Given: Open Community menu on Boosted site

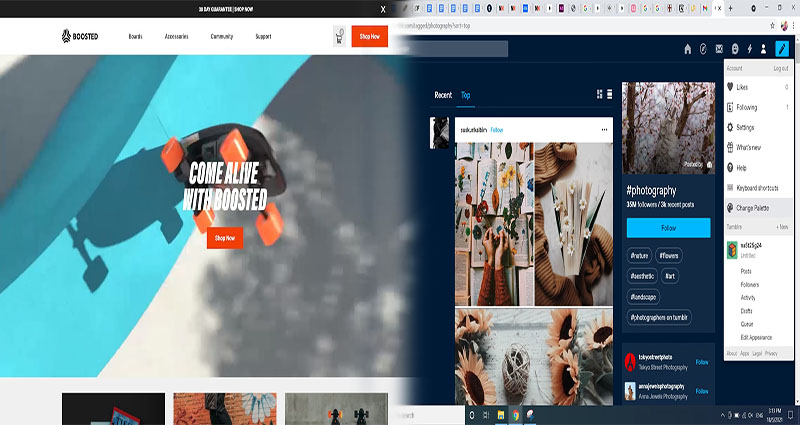Looking at the screenshot, I should [x=222, y=37].
